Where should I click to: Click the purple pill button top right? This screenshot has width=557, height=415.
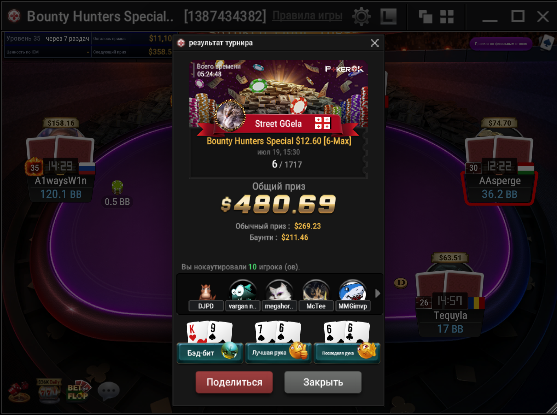pyautogui.click(x=501, y=44)
